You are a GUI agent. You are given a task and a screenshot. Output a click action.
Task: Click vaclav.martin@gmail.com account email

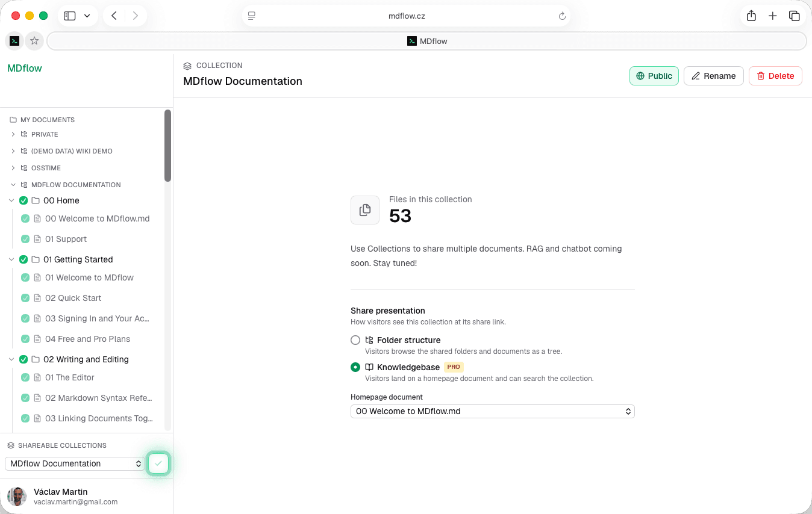pos(75,501)
